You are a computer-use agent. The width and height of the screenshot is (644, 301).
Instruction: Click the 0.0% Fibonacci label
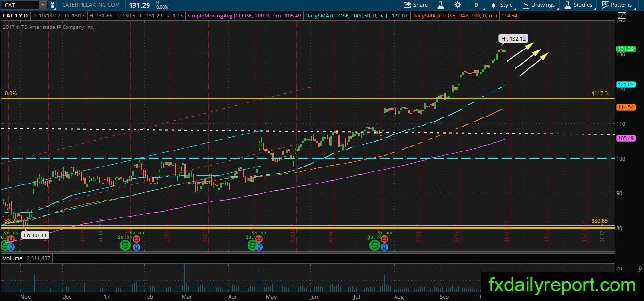click(10, 93)
